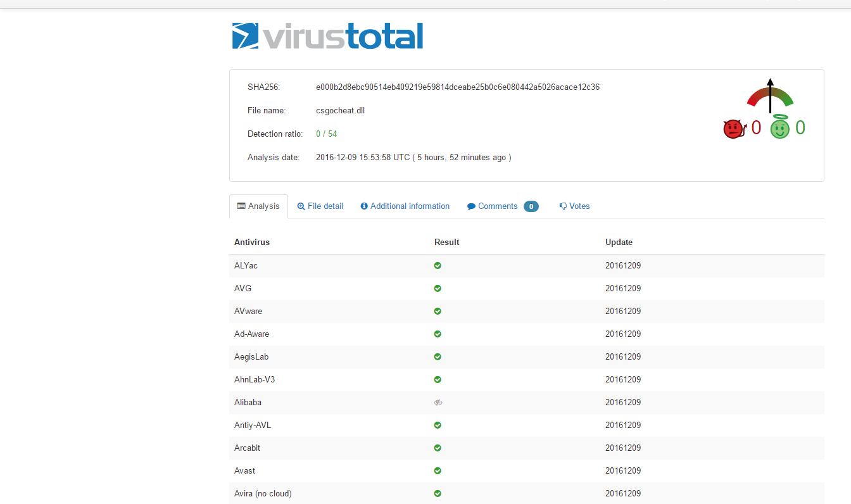Click the Antiy-AVL antivirus name
Image resolution: width=851 pixels, height=504 pixels.
(253, 425)
